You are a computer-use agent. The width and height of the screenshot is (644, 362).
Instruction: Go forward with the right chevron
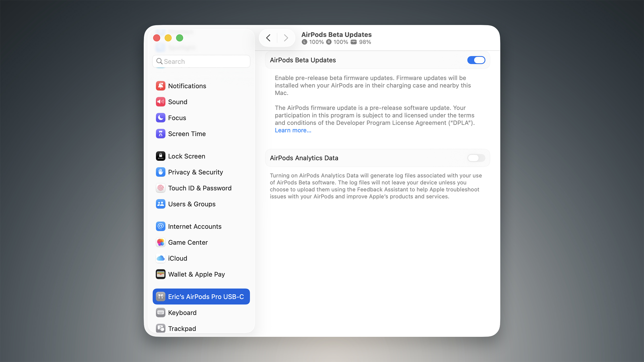(286, 38)
